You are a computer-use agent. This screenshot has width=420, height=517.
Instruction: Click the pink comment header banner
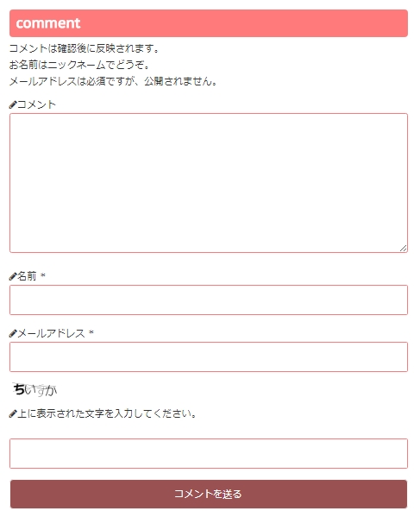click(x=209, y=23)
